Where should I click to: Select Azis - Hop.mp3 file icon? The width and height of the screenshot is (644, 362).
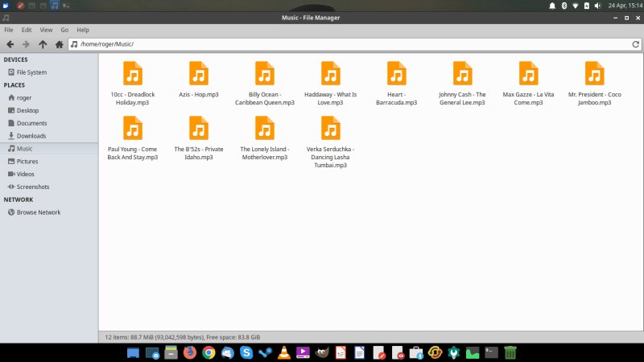click(x=199, y=73)
